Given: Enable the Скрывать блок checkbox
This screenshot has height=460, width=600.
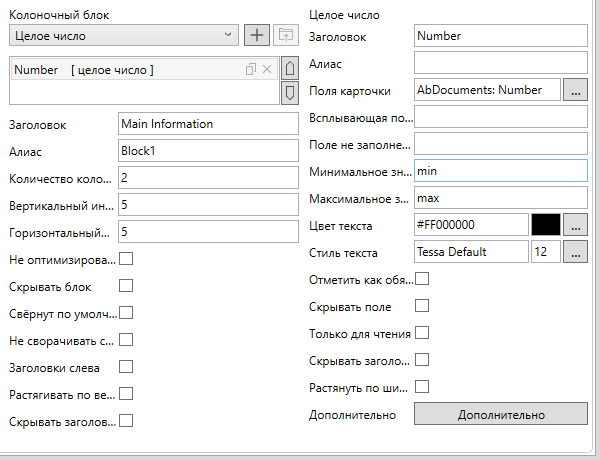Looking at the screenshot, I should pyautogui.click(x=125, y=286).
